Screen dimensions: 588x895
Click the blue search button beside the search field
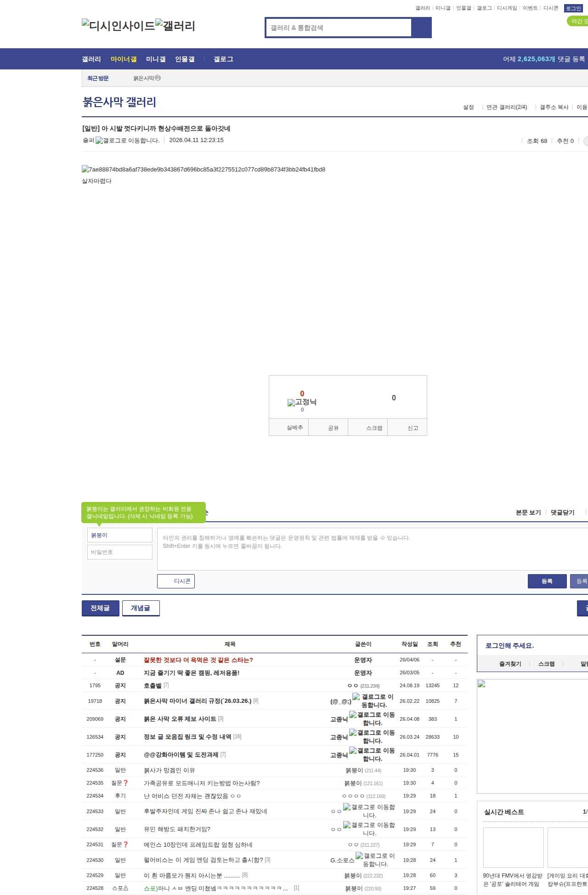tap(421, 28)
